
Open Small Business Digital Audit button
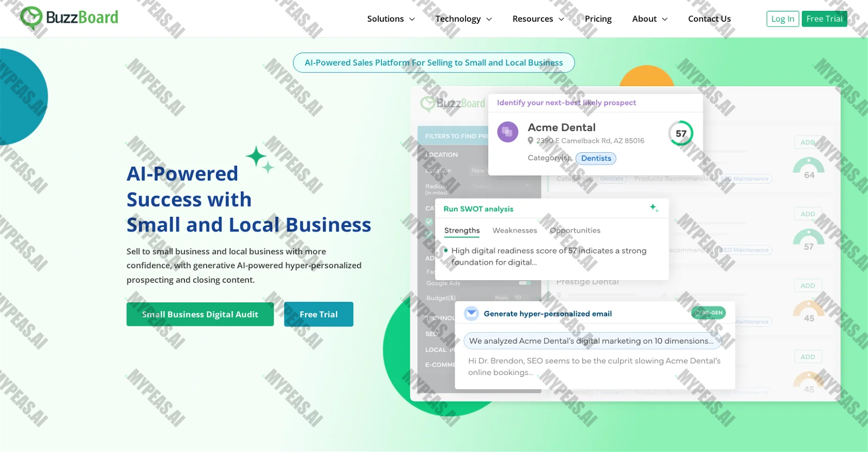(x=200, y=314)
